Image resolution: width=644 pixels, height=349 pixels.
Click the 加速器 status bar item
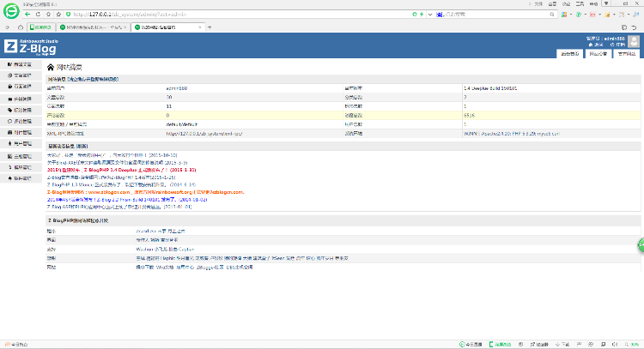pyautogui.click(x=539, y=345)
